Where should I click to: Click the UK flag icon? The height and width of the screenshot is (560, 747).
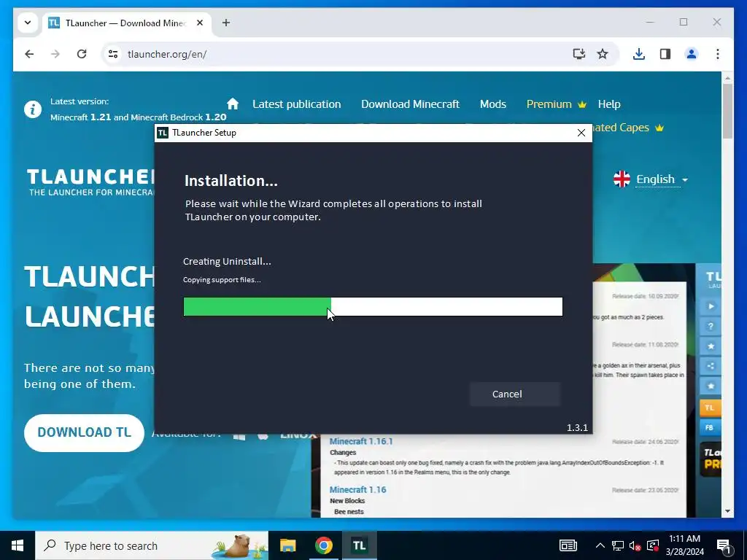622,179
